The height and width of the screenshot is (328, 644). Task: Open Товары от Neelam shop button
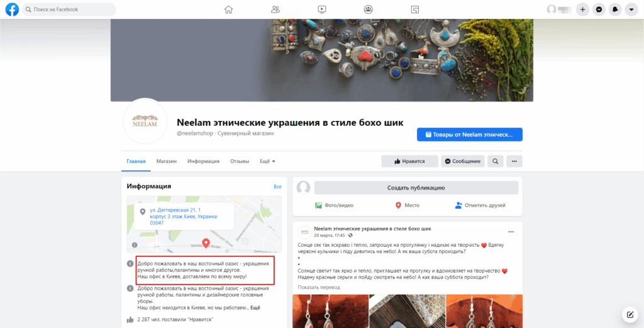click(469, 134)
